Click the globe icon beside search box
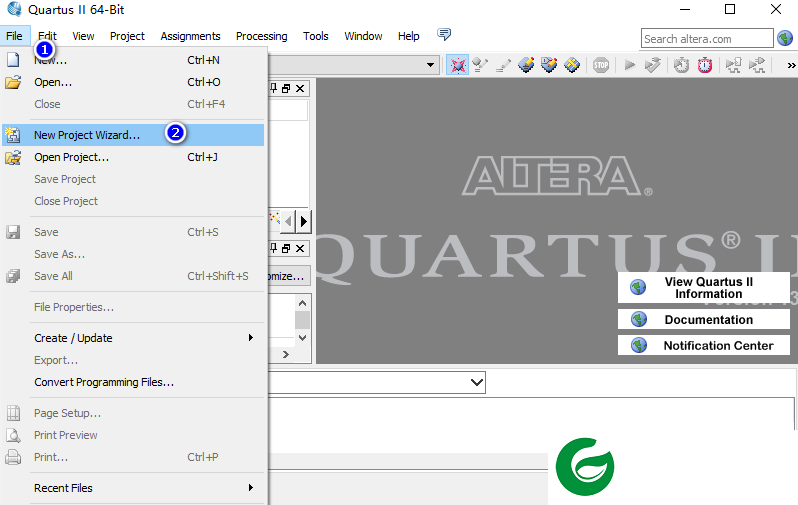Image resolution: width=798 pixels, height=505 pixels. tap(785, 38)
